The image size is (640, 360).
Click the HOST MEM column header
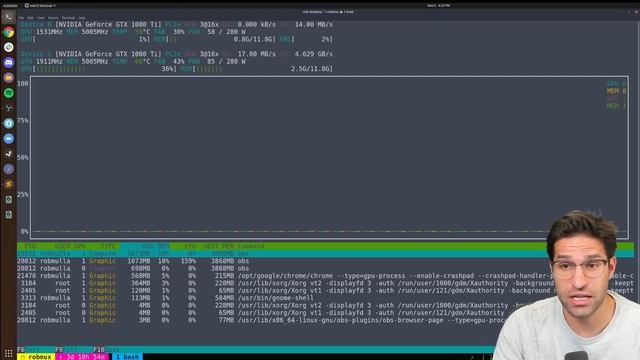click(219, 246)
